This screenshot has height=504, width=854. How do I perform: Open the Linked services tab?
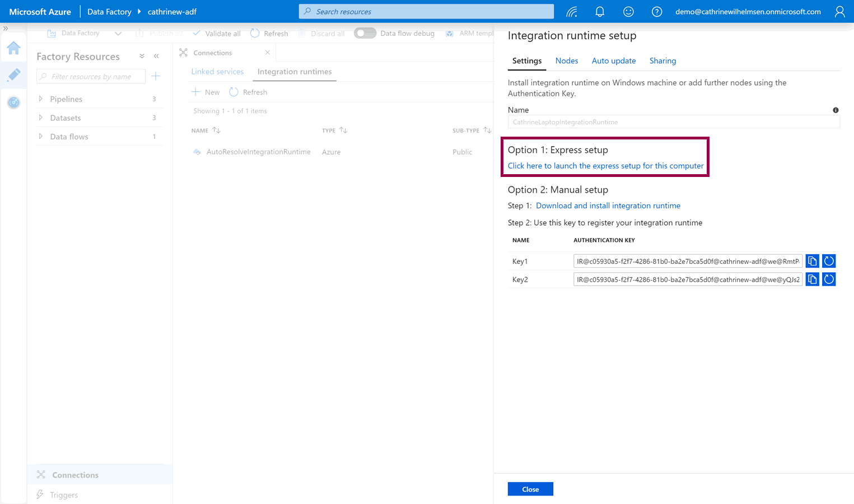217,72
